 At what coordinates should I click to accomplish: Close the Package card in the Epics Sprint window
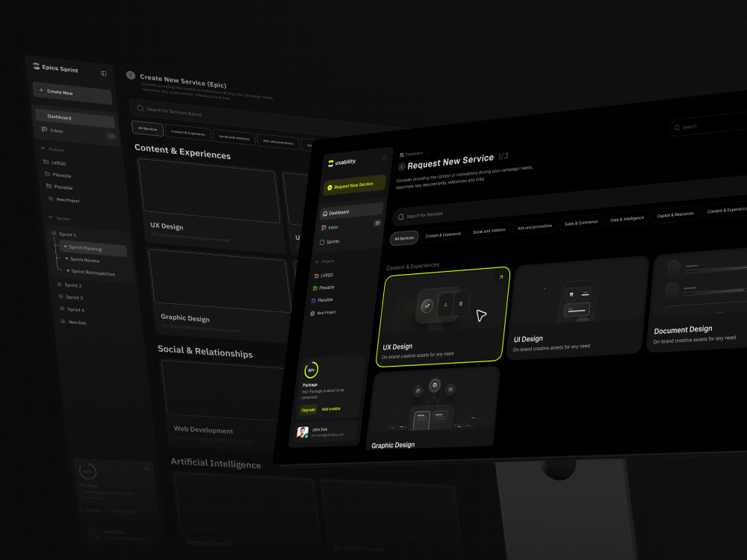click(x=146, y=469)
